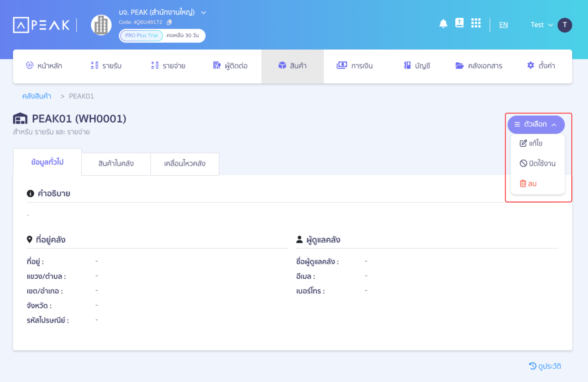Go back to คลังสินค้า breadcrumb
The width and height of the screenshot is (588, 382).
37,96
